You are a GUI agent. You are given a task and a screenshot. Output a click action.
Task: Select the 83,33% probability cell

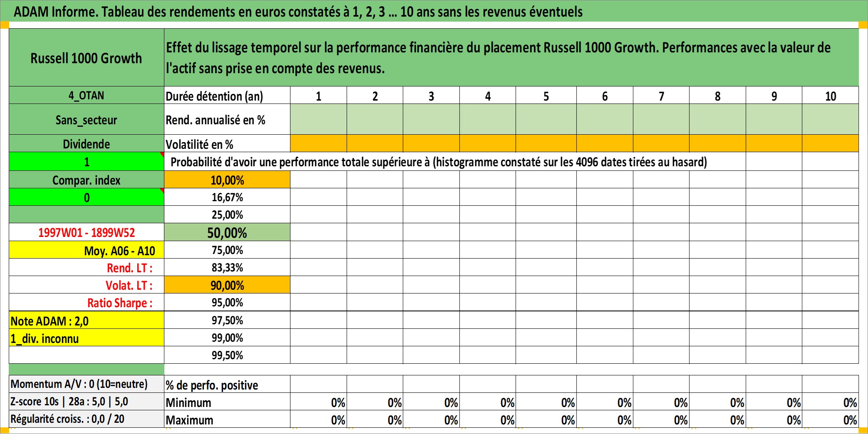coord(227,267)
